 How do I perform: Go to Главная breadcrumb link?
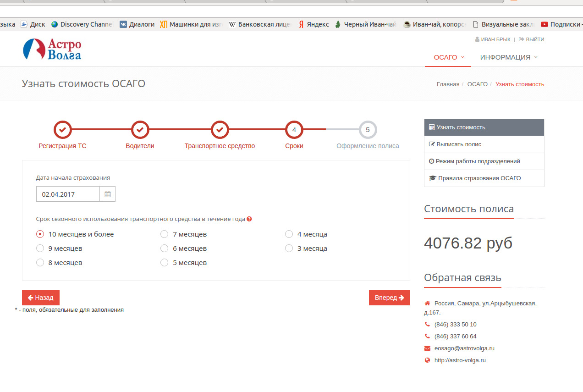[x=448, y=84]
